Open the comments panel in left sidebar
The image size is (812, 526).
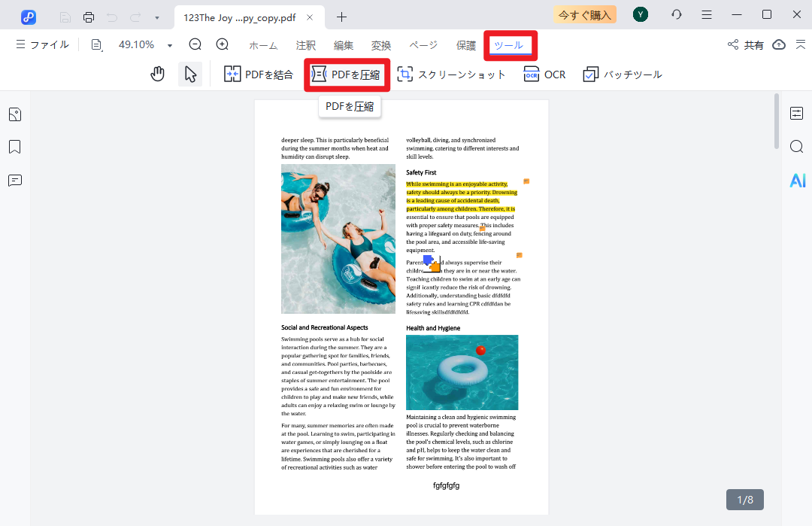(15, 181)
